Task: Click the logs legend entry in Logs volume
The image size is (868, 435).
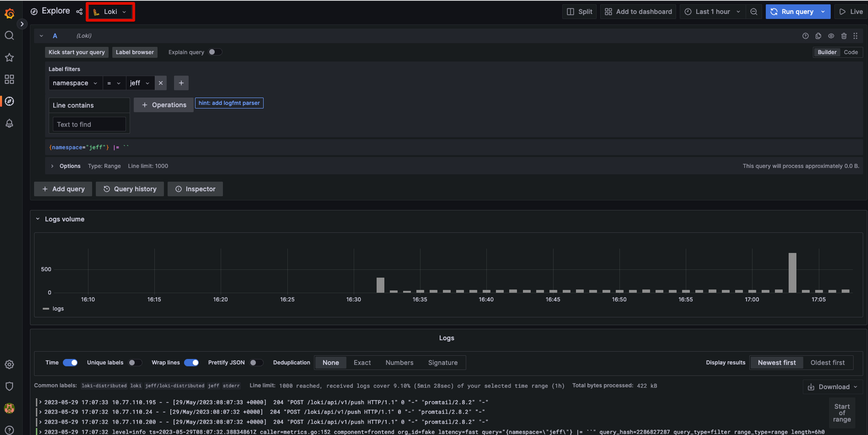Action: click(58, 309)
